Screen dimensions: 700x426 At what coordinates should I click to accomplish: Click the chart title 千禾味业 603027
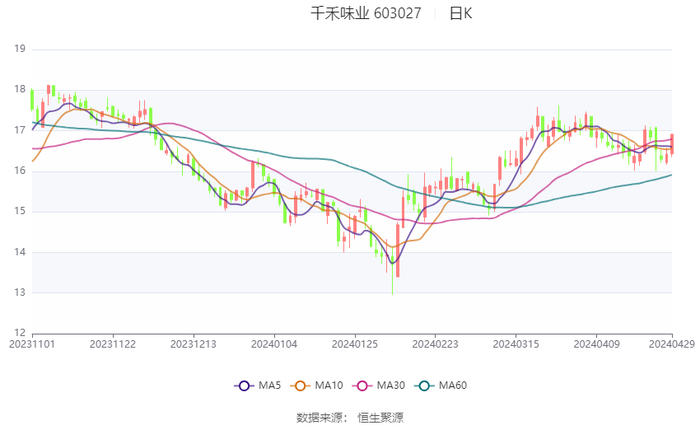366,13
